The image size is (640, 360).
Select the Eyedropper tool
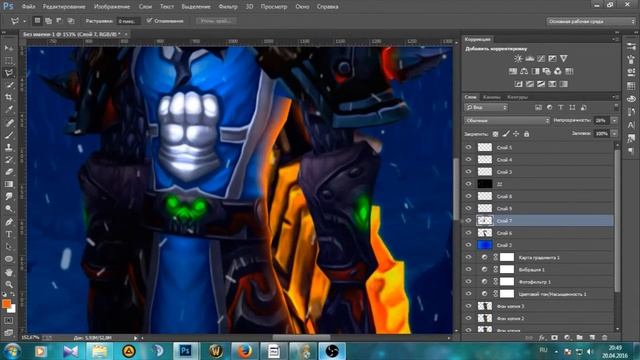point(9,110)
